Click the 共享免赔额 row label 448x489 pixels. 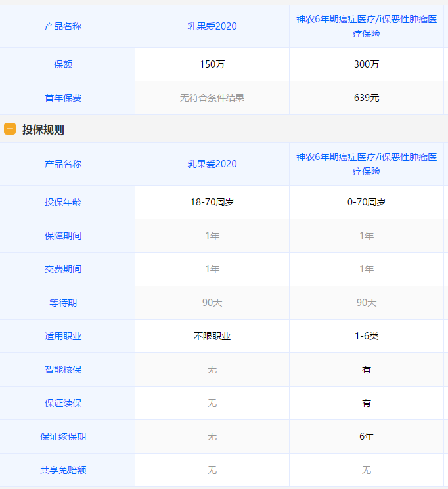(63, 470)
